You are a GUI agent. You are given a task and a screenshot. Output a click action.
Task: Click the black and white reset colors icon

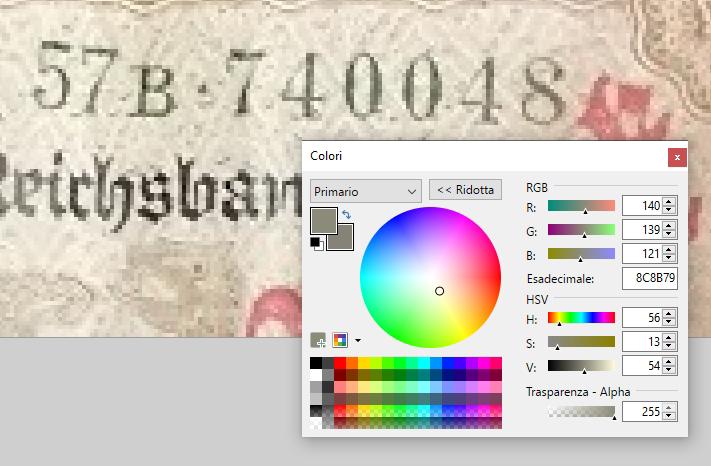pyautogui.click(x=316, y=243)
